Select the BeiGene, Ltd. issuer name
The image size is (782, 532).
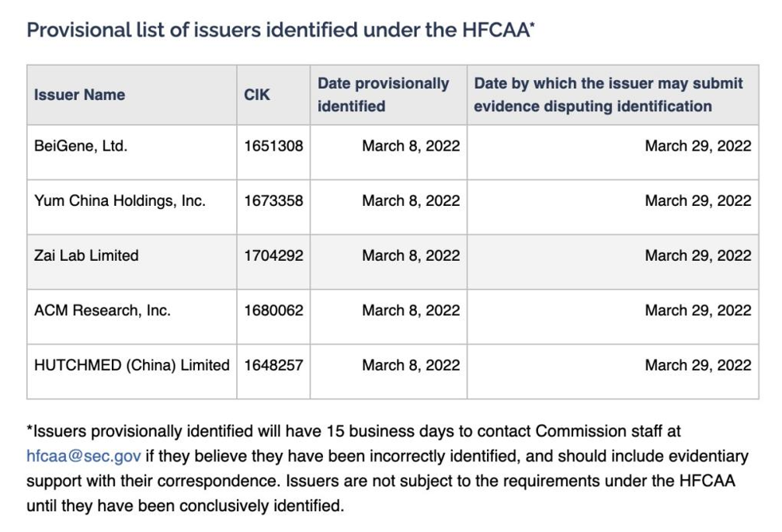81,146
